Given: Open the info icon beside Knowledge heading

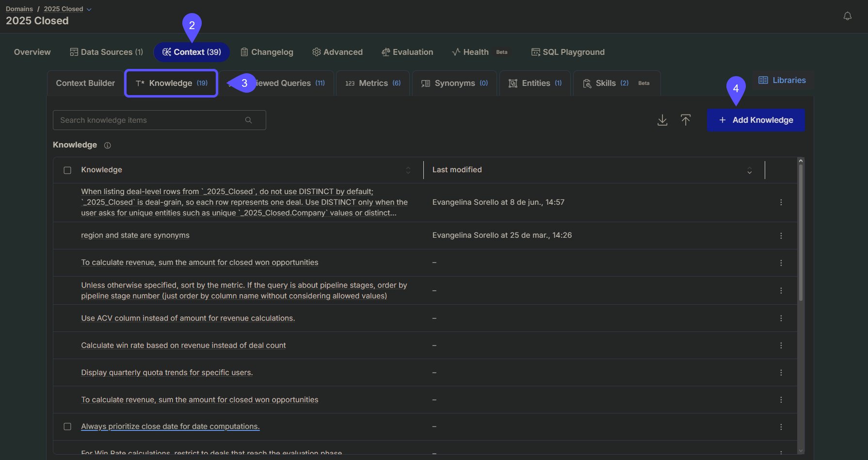Looking at the screenshot, I should tap(108, 145).
